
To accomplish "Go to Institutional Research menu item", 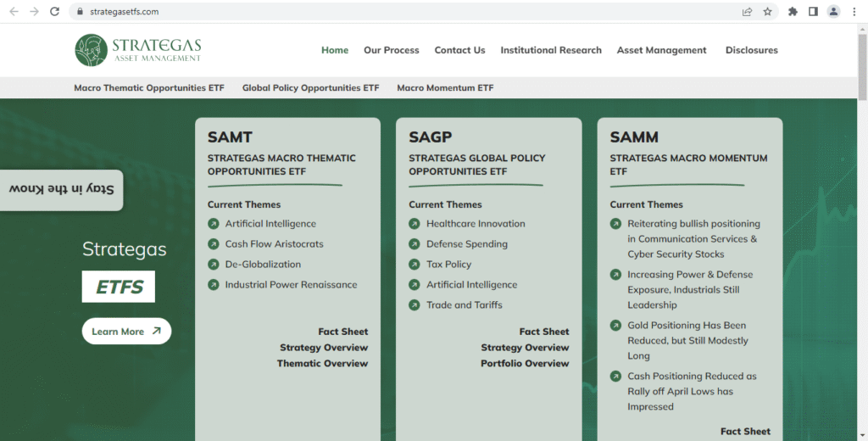I will (551, 50).
